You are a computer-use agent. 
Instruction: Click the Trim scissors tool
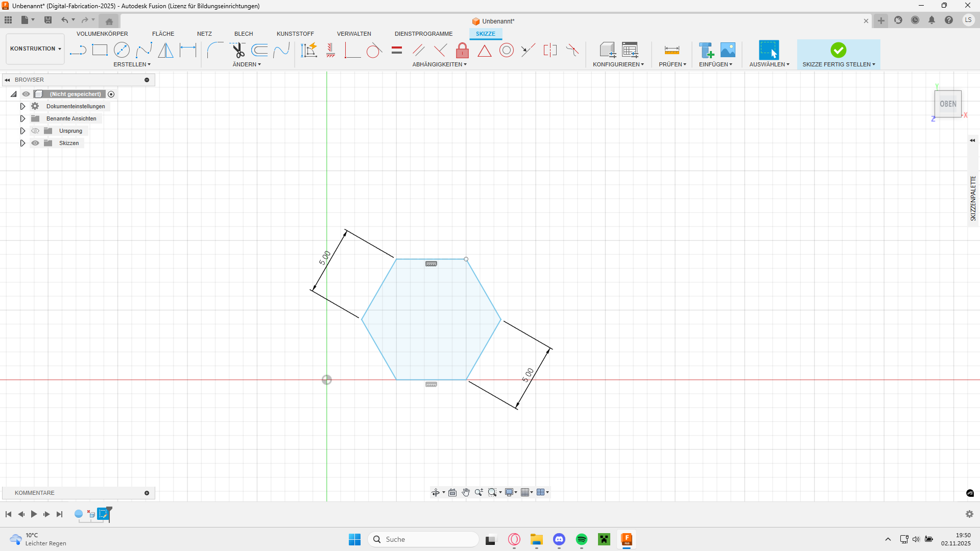click(238, 50)
